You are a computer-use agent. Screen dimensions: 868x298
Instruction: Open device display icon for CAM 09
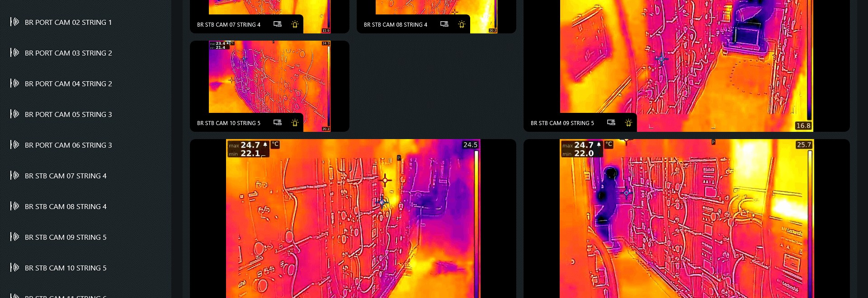(611, 122)
